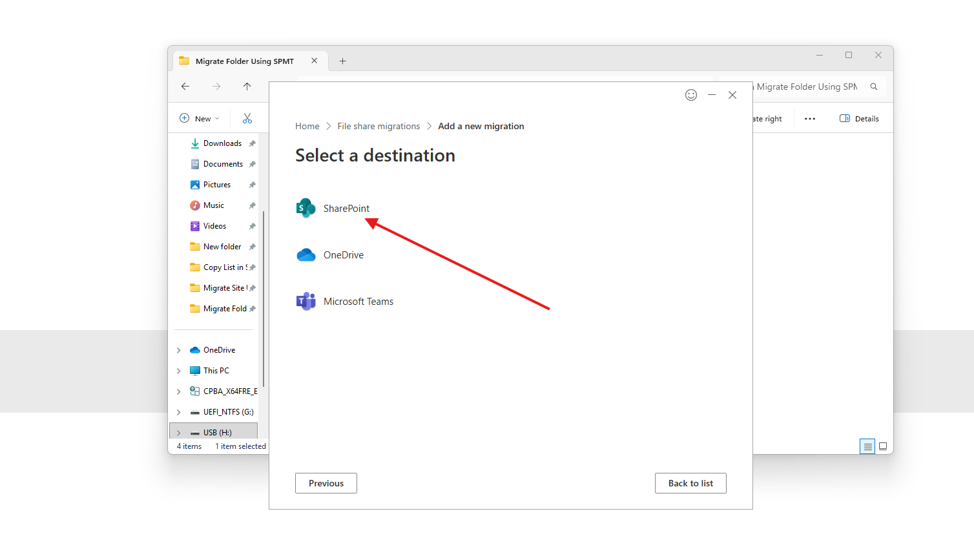Switch to large thumbnails view
Screen dimensions: 974x560
[x=883, y=446]
